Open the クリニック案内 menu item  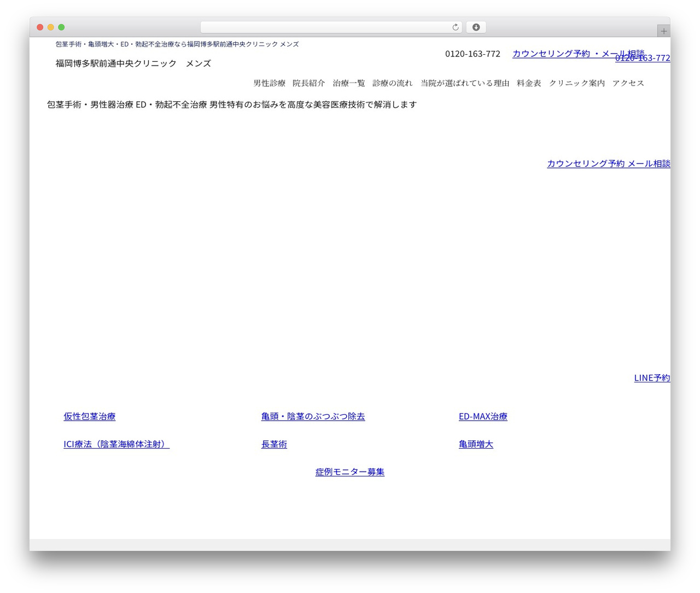pos(577,83)
